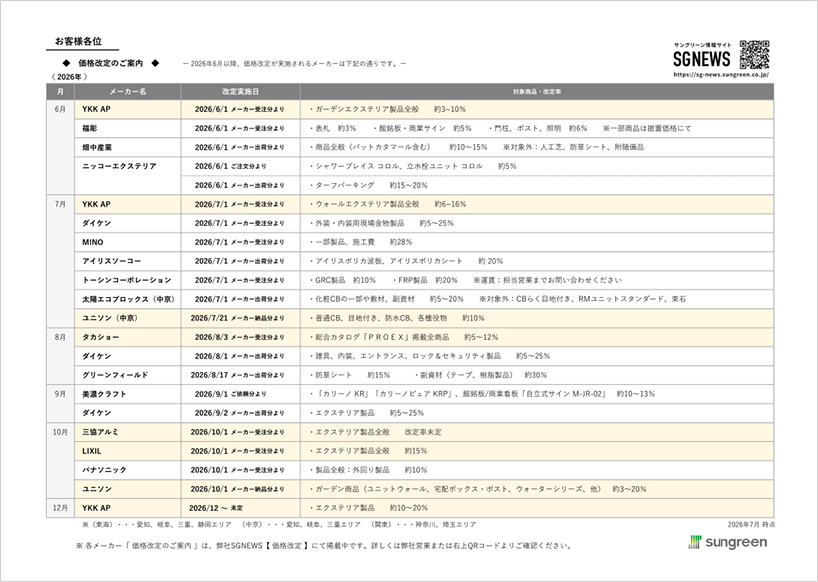Image resolution: width=818 pixels, height=582 pixels.
Task: Click YKK AP in the 7月 row
Action: [x=96, y=204]
